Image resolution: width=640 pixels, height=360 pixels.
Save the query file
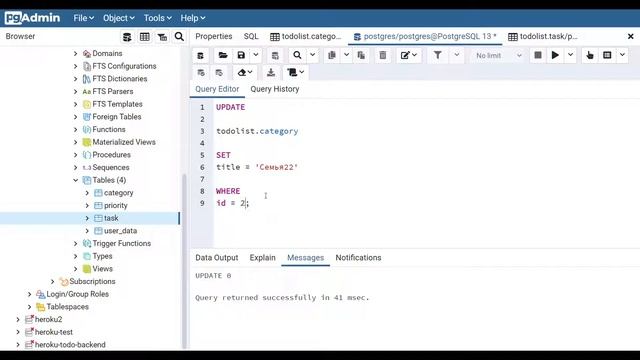pos(241,55)
